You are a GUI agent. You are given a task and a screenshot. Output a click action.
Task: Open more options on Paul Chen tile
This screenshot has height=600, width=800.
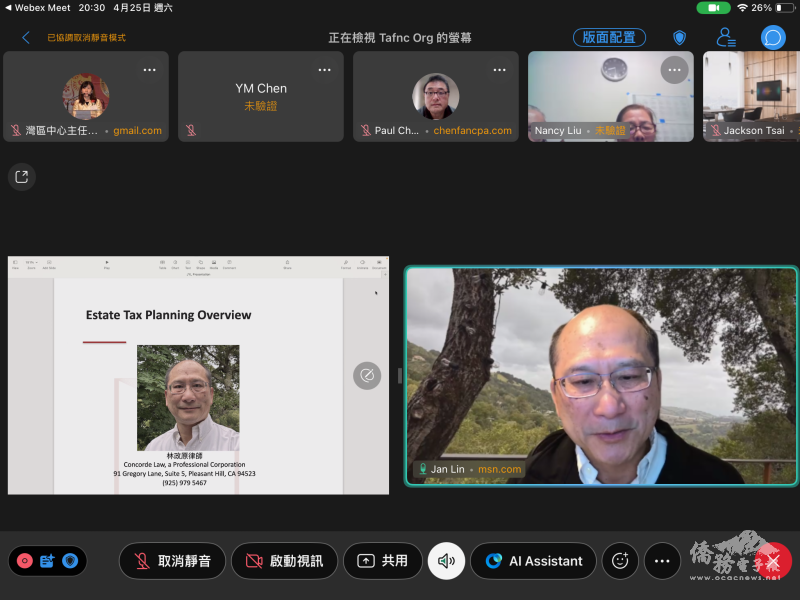pyautogui.click(x=499, y=70)
